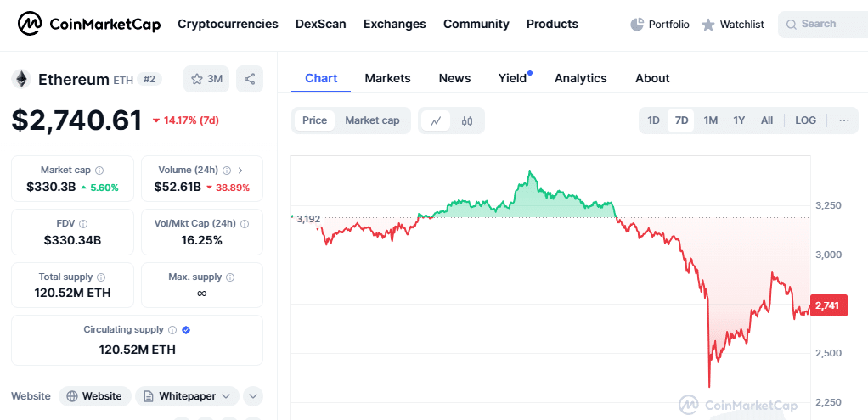Click the $52.61B volume value

[178, 187]
